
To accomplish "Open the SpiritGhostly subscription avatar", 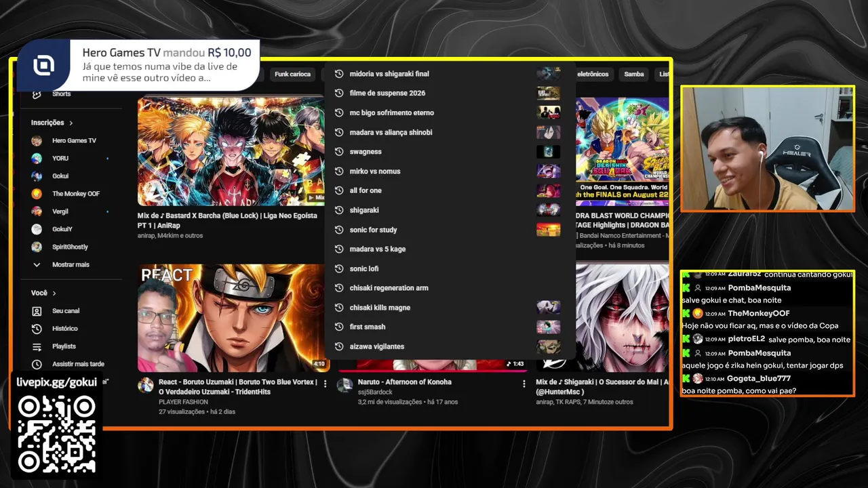I will [x=37, y=247].
